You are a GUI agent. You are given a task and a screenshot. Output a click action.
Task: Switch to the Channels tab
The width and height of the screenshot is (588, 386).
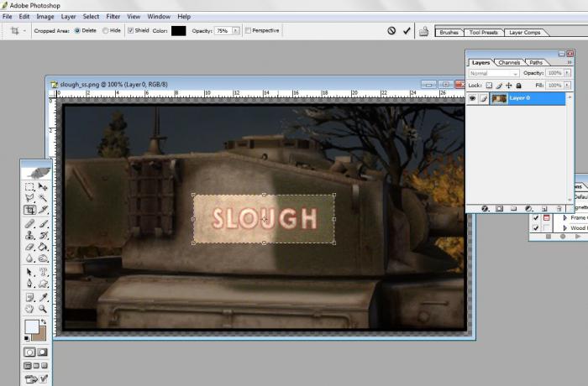(509, 63)
